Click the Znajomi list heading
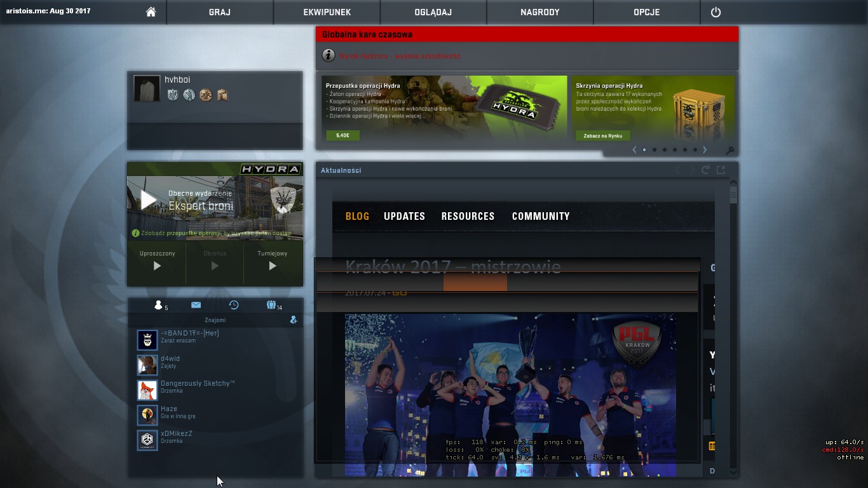This screenshot has height=488, width=868. pos(215,320)
